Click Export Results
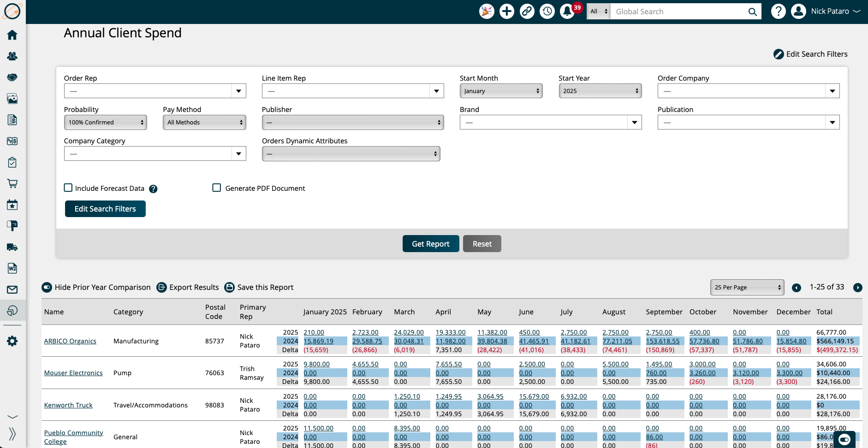Image resolution: width=868 pixels, height=448 pixels. [188, 287]
